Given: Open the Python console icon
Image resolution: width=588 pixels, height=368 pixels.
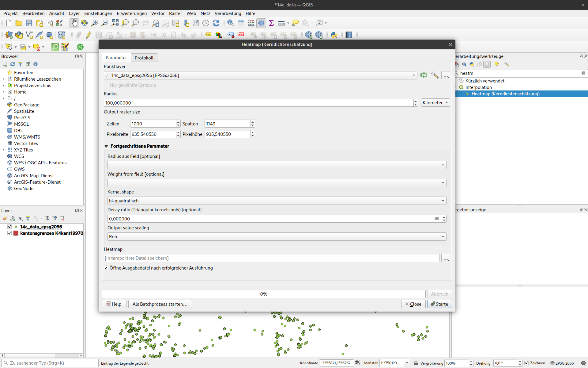Looking at the screenshot, I should click(334, 35).
